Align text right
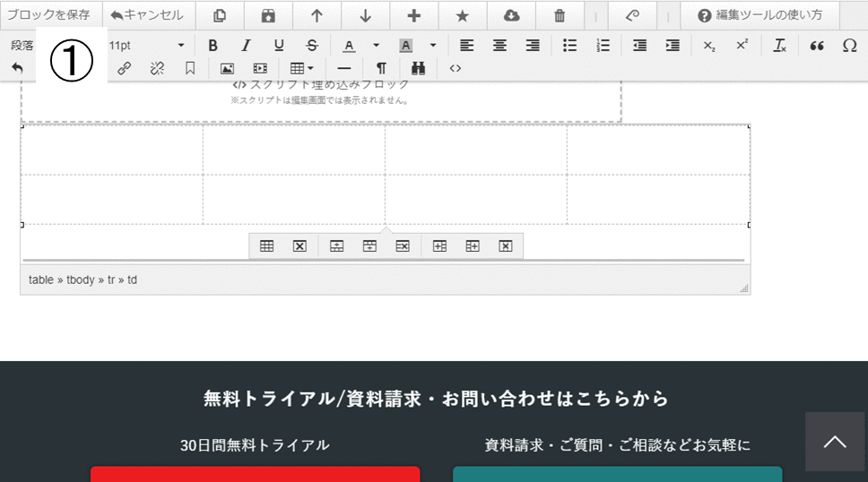Image resolution: width=868 pixels, height=482 pixels. pos(534,46)
